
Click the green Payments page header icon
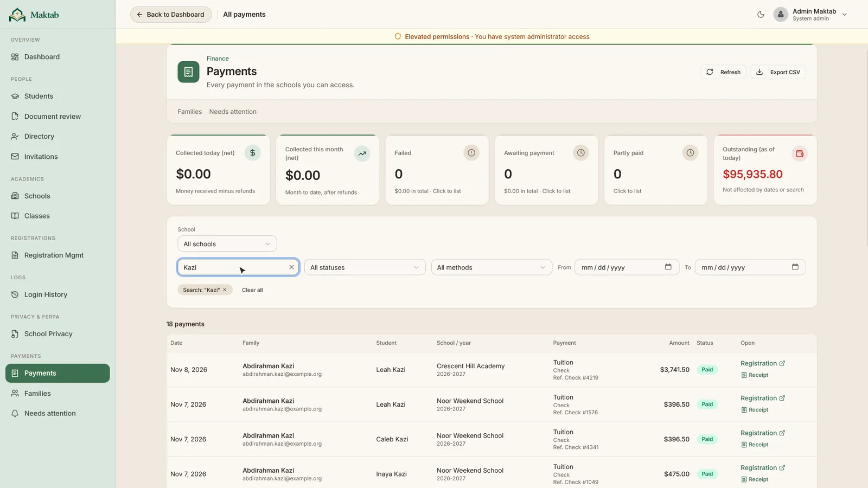(188, 72)
